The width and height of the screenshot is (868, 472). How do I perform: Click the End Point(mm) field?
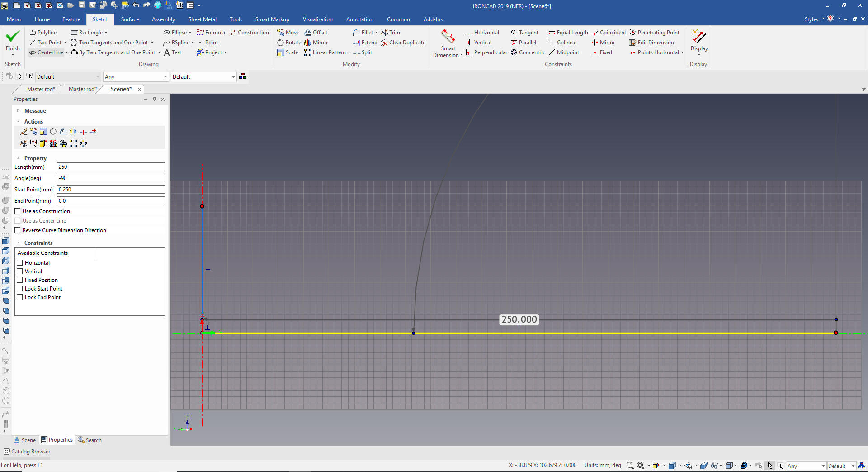point(110,201)
